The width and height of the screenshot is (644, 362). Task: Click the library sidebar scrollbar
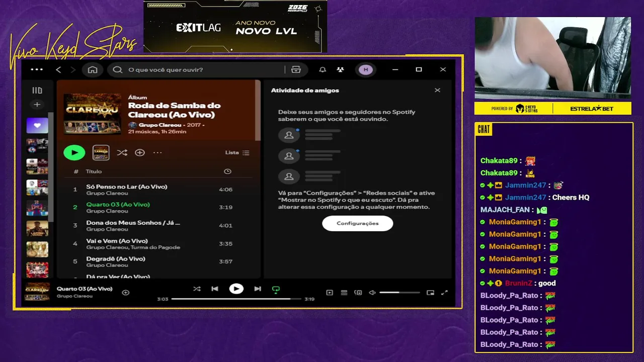point(50,166)
